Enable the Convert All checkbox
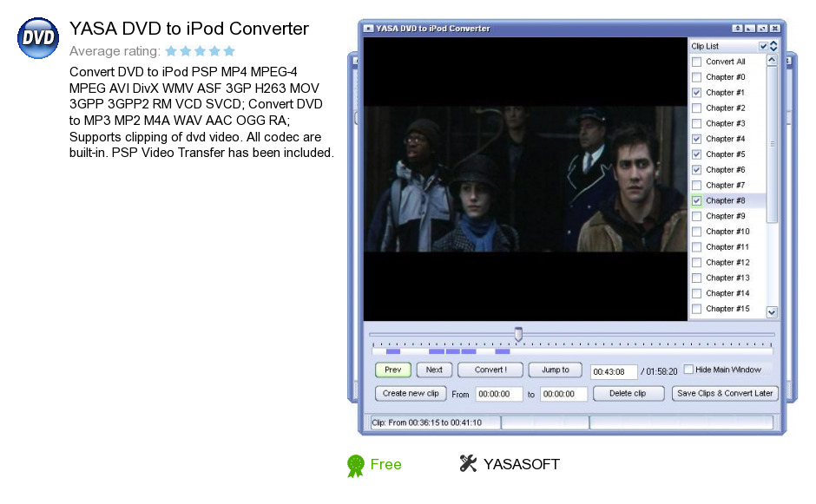 (696, 62)
